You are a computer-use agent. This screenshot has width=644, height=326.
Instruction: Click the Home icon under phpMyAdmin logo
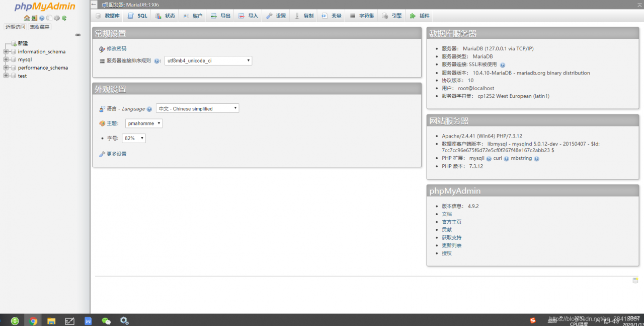(x=27, y=18)
